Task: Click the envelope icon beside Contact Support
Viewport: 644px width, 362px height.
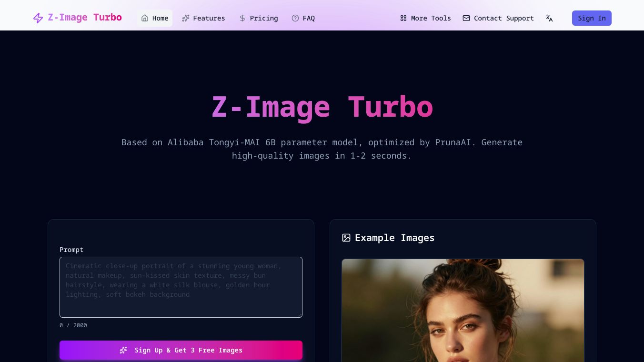Action: click(466, 18)
